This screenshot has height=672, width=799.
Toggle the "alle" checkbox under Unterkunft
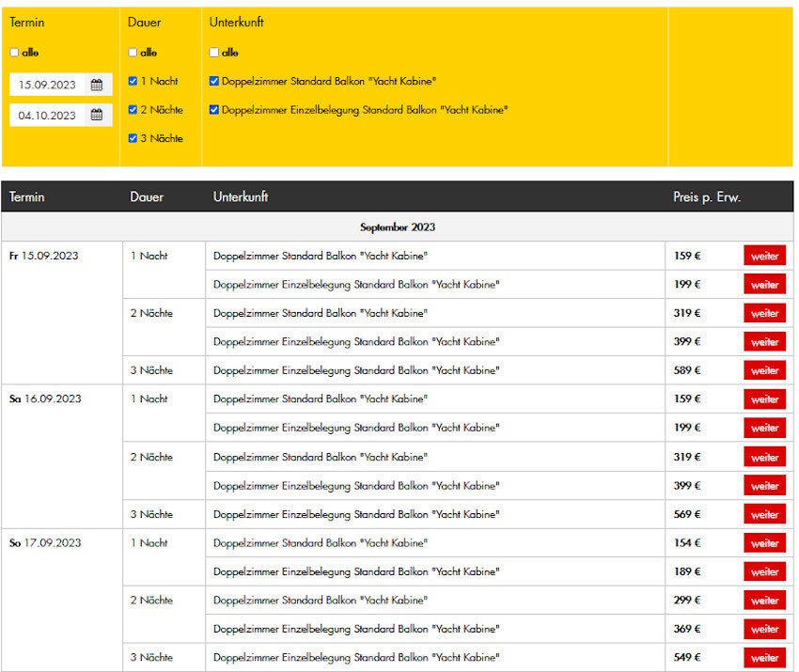213,52
